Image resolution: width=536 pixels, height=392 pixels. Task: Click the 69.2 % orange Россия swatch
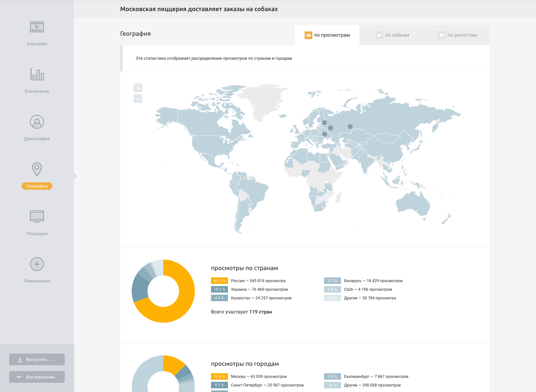(x=219, y=281)
